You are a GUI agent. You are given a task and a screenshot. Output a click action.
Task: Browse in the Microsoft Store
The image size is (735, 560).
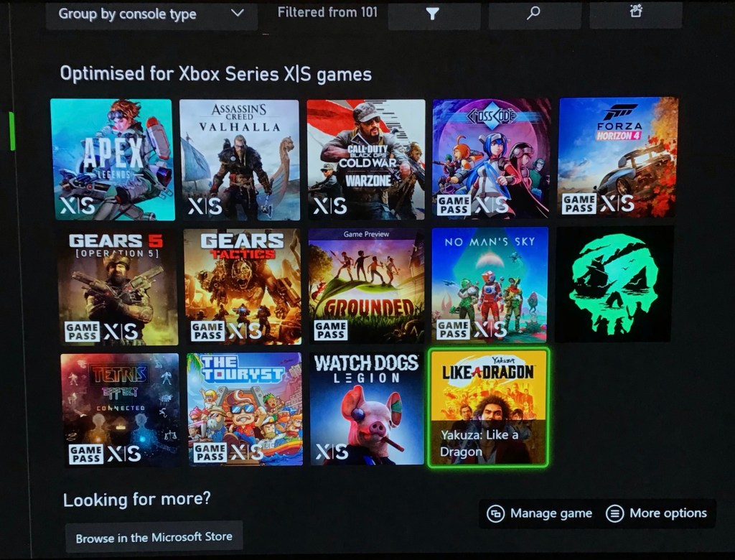pos(154,537)
